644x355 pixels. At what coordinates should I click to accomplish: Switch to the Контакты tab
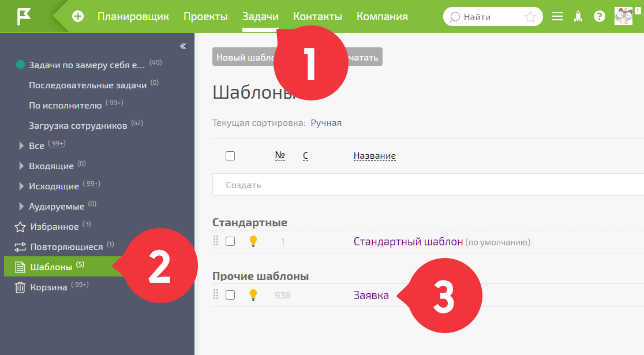point(317,16)
